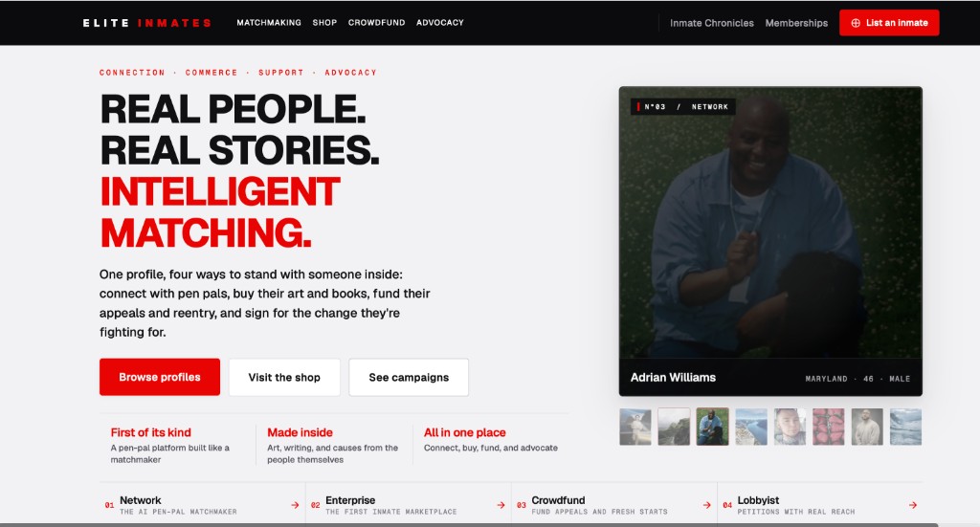Viewport: 980px width, 527px height.
Task: Click the Made inside heading
Action: click(300, 432)
